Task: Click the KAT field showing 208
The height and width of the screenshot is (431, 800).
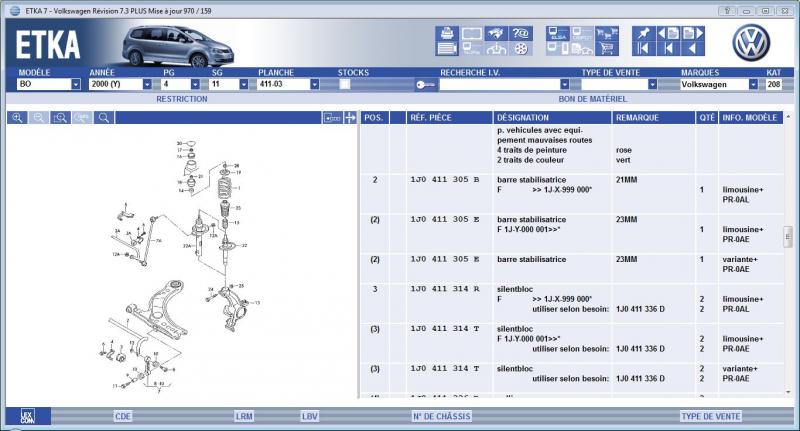Action: click(x=773, y=85)
